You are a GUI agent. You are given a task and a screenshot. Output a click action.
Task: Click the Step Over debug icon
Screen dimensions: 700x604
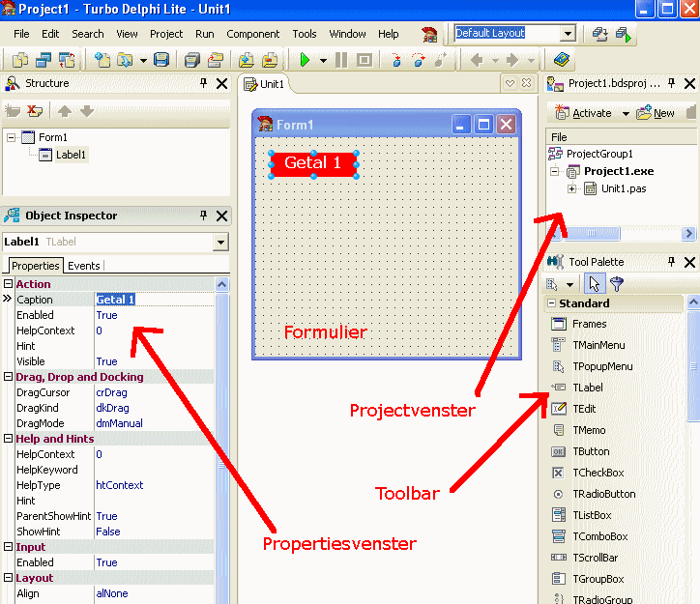[x=419, y=60]
